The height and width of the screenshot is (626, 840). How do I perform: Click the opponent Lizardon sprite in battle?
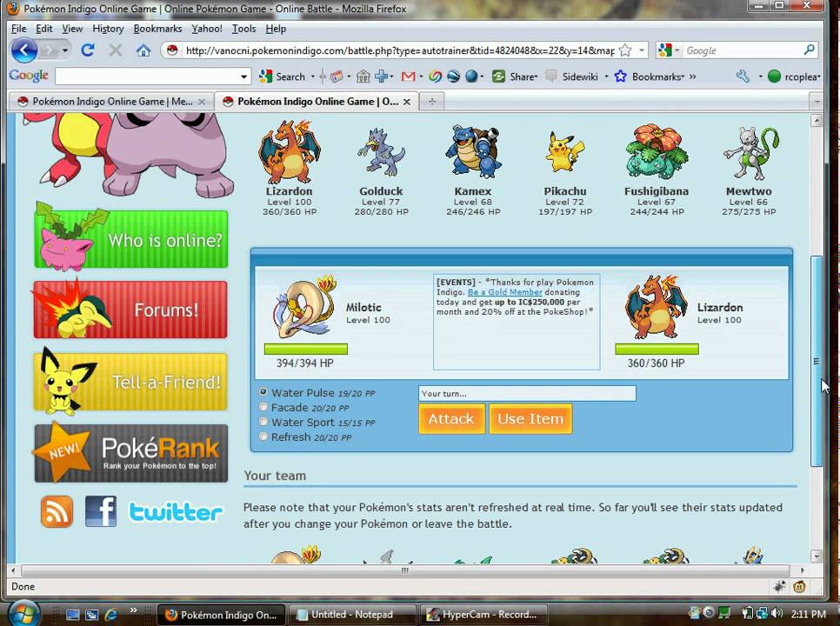click(657, 308)
